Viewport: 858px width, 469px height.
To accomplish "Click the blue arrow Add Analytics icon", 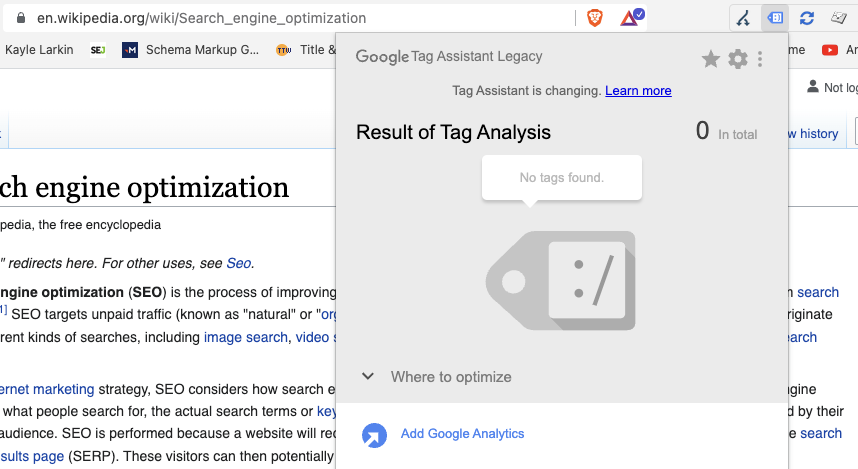I will (x=374, y=436).
